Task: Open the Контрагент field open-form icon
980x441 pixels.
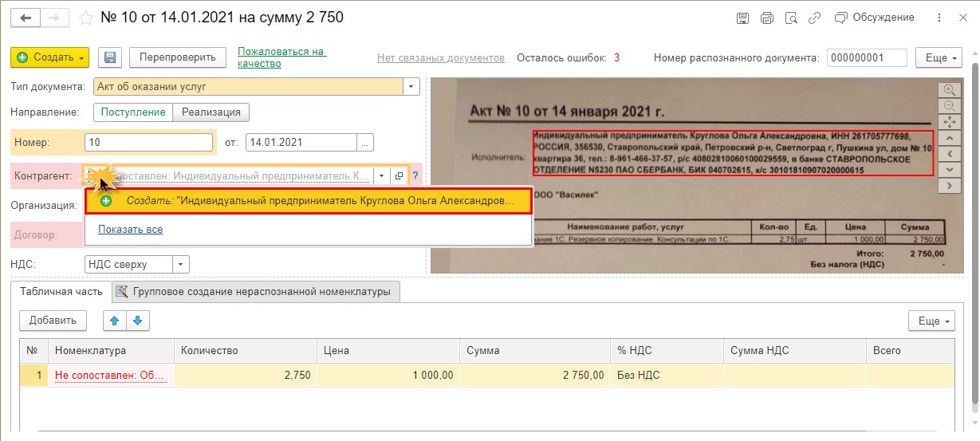Action: 399,175
